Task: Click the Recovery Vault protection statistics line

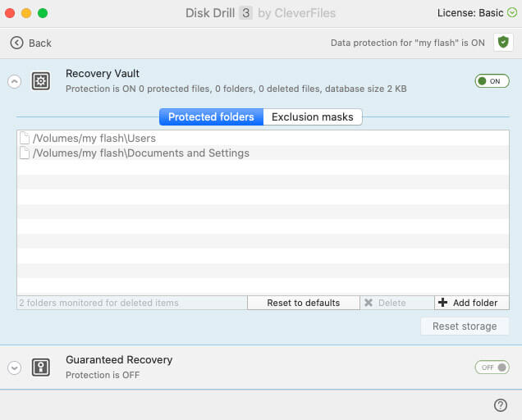Action: point(236,89)
